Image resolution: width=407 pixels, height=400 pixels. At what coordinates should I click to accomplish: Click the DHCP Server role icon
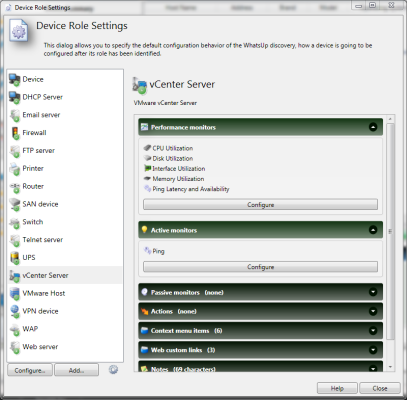pos(14,97)
